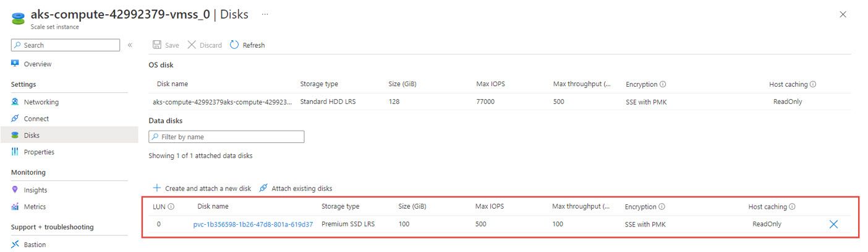Click the Discard X icon
This screenshot has width=868, height=252.
point(192,45)
